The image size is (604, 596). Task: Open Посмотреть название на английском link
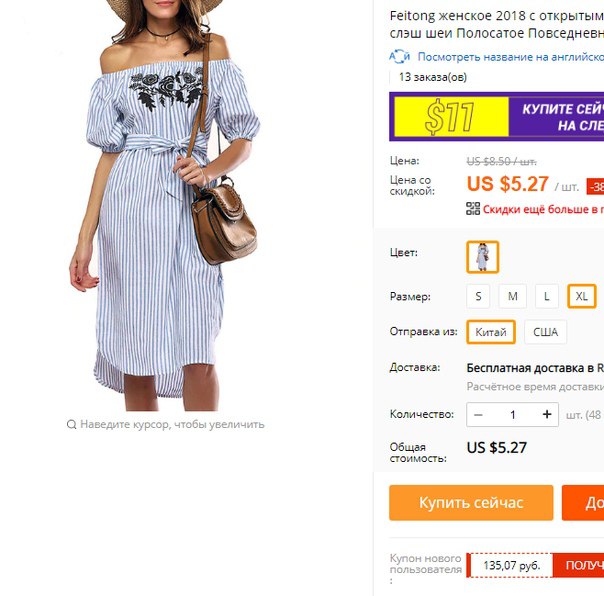pos(511,57)
